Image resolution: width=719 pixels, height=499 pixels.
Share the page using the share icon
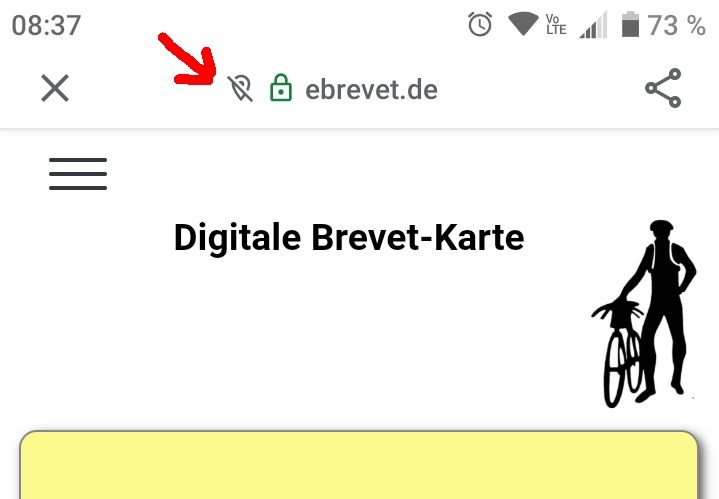tap(663, 88)
